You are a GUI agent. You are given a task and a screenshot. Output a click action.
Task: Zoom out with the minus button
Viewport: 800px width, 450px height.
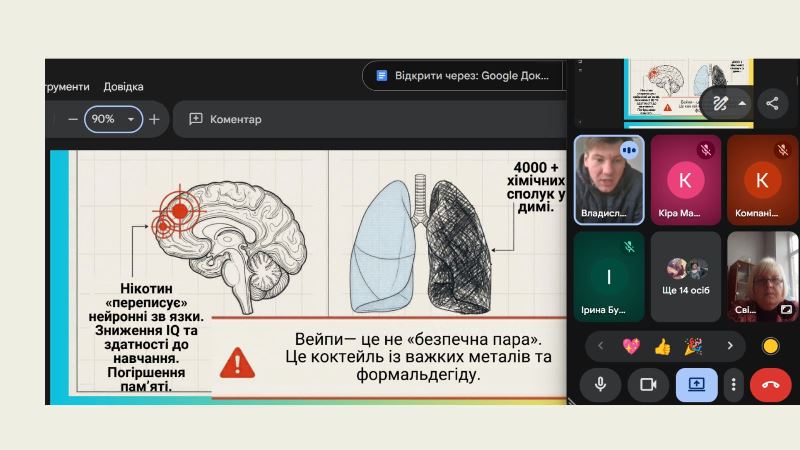click(72, 119)
